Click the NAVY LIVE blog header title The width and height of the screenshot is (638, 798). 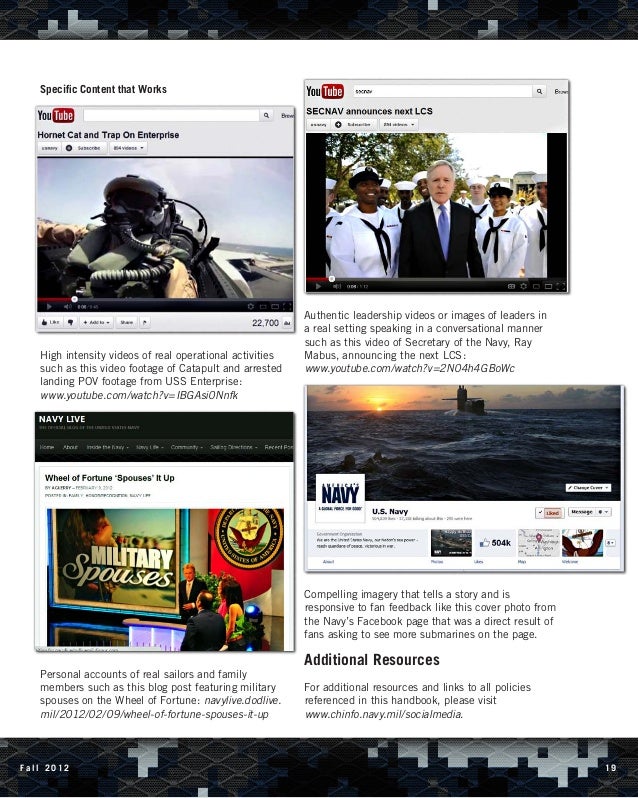pyautogui.click(x=62, y=419)
